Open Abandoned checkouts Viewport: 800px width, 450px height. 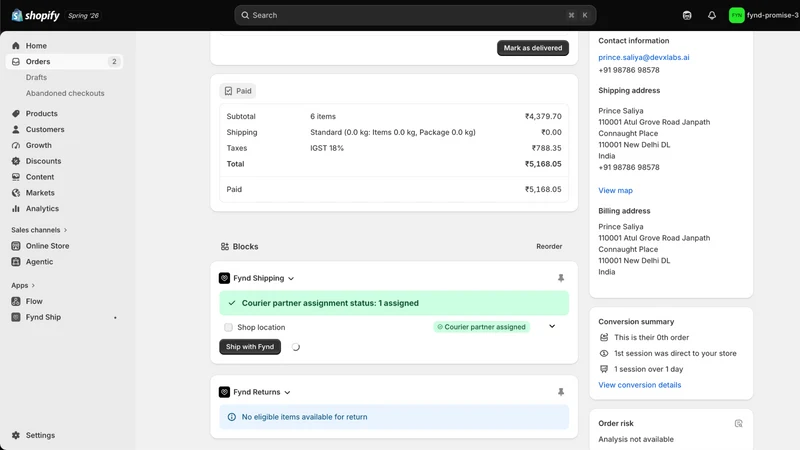pos(65,93)
